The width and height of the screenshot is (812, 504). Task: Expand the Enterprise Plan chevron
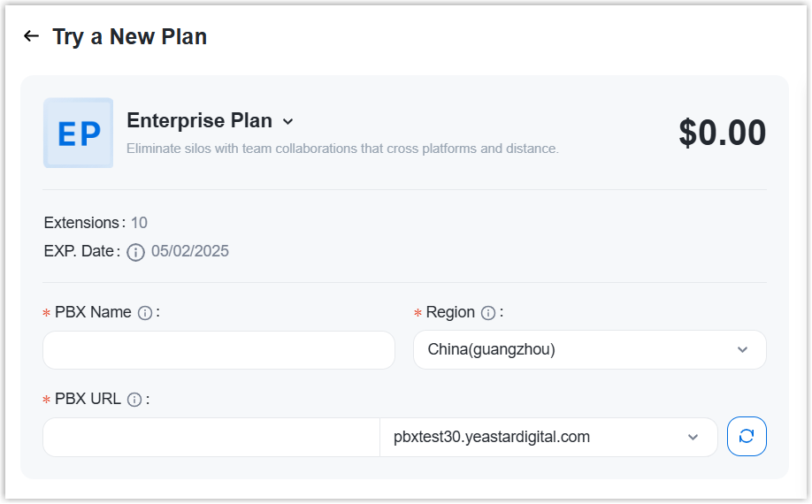click(x=287, y=121)
